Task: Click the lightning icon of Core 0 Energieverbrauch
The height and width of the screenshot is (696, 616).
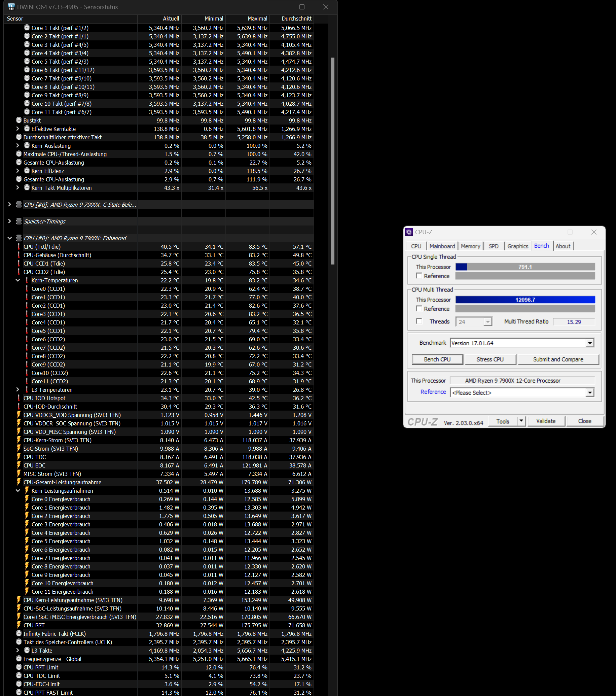Action: [27, 499]
